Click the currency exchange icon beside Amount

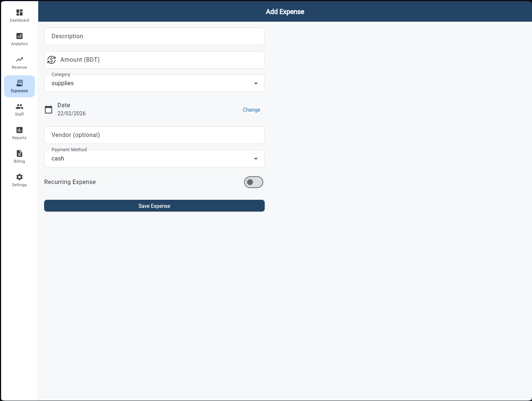[51, 60]
